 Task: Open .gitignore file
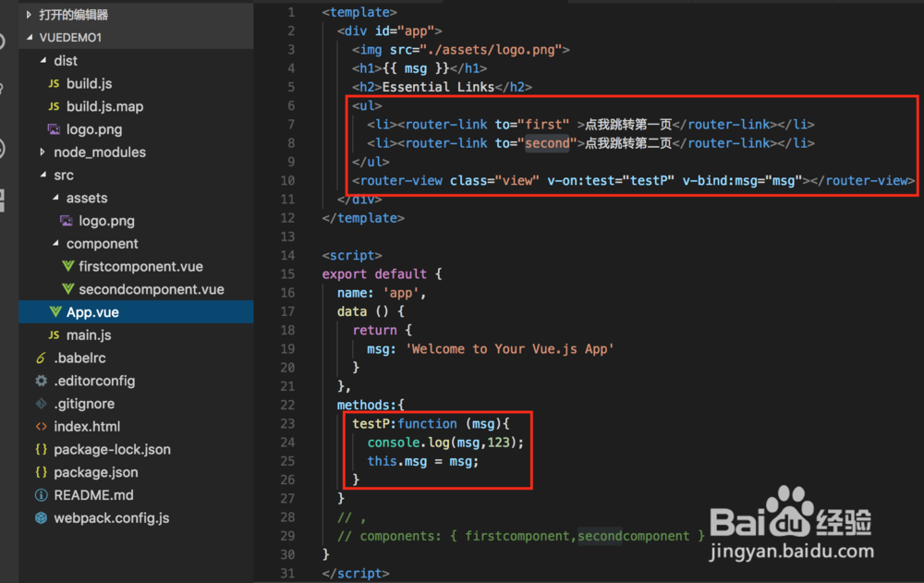pyautogui.click(x=84, y=404)
